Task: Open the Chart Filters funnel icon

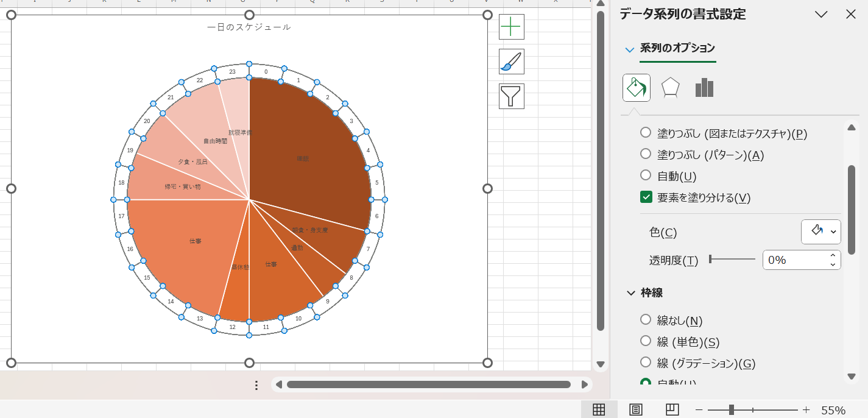Action: coord(511,96)
